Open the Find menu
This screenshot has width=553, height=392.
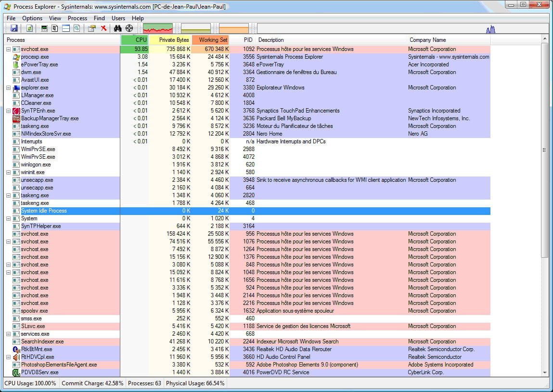[99, 18]
